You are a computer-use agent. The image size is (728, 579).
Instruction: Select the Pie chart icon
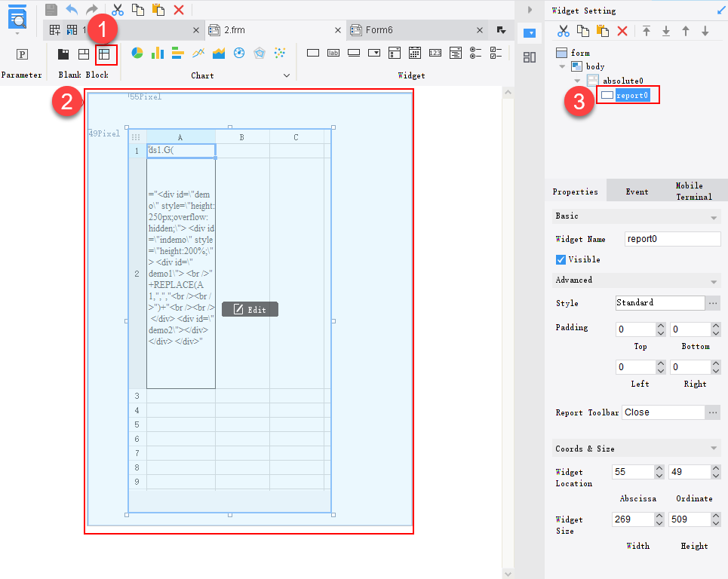click(x=137, y=53)
